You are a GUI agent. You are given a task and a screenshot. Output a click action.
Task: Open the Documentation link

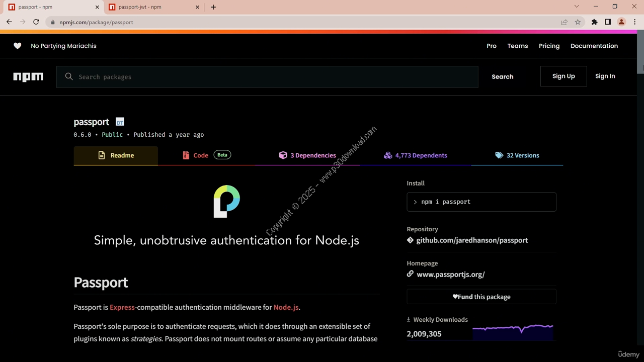pyautogui.click(x=594, y=46)
